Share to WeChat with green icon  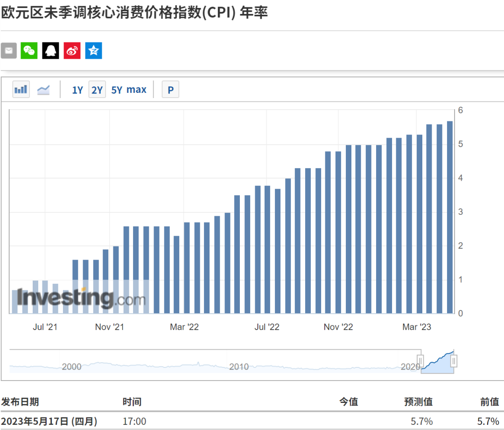point(29,50)
